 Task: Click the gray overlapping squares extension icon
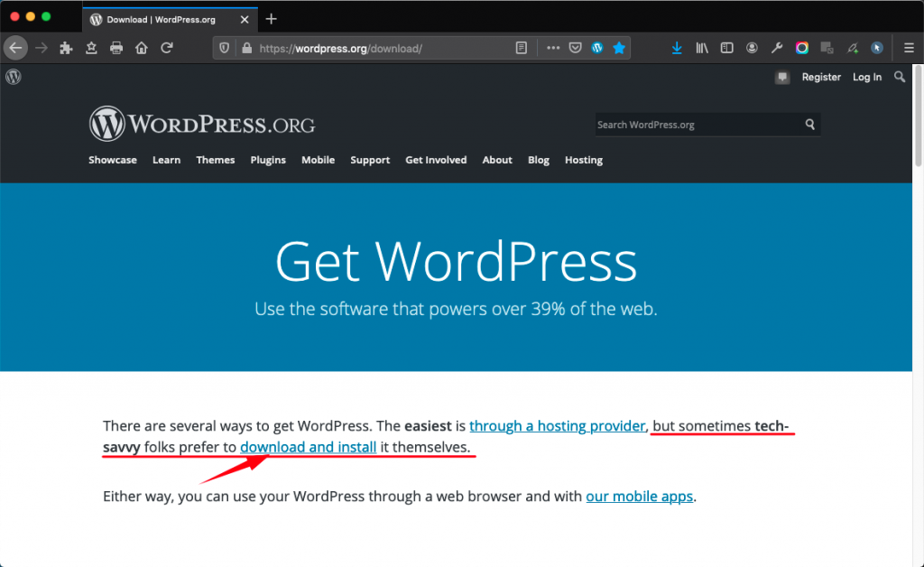point(827,49)
